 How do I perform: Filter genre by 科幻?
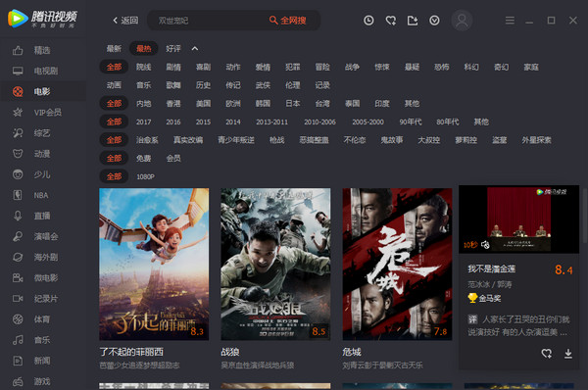coord(471,67)
